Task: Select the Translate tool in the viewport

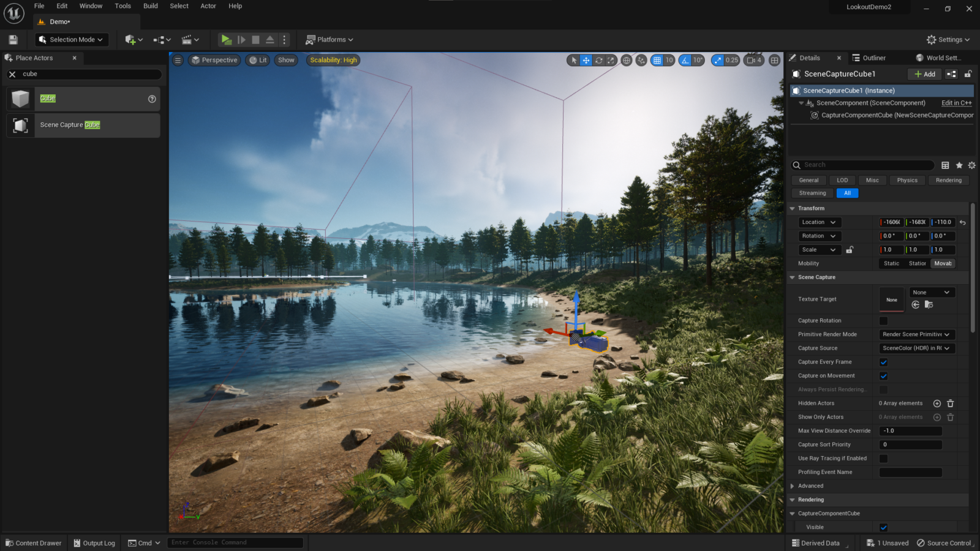Action: [586, 60]
